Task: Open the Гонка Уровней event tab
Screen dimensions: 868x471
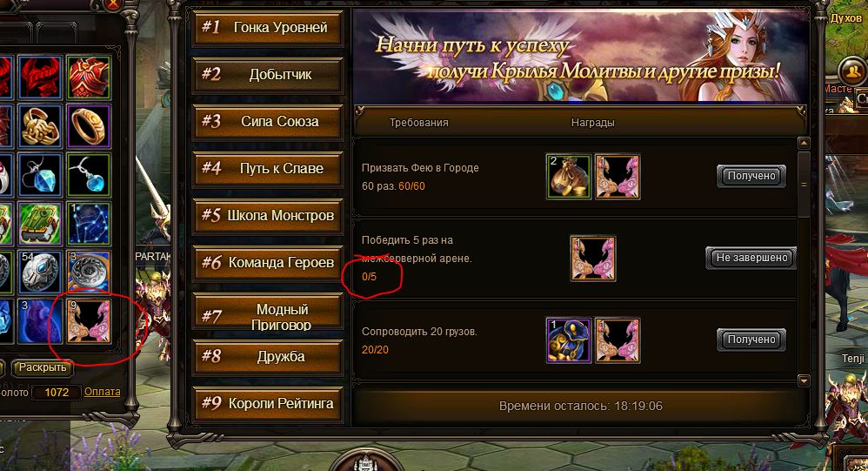Action: pos(268,27)
